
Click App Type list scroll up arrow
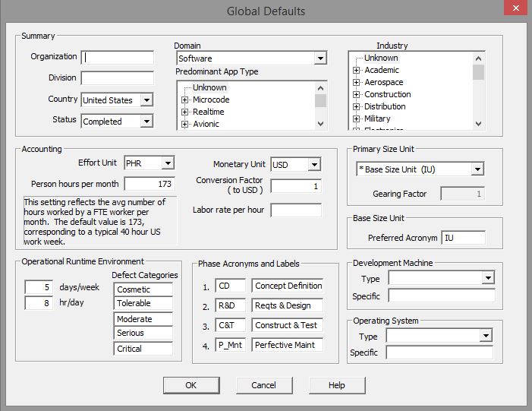pyautogui.click(x=320, y=88)
